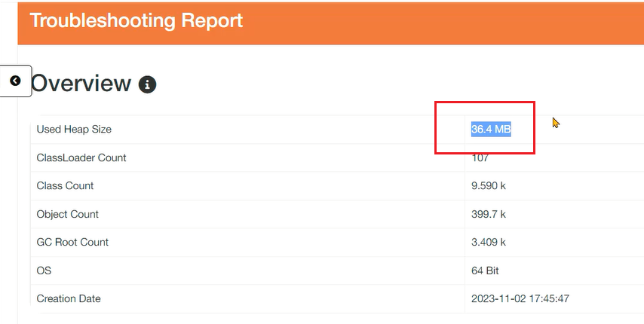
Task: Click empty orange banner right of the title
Action: pos(452,21)
